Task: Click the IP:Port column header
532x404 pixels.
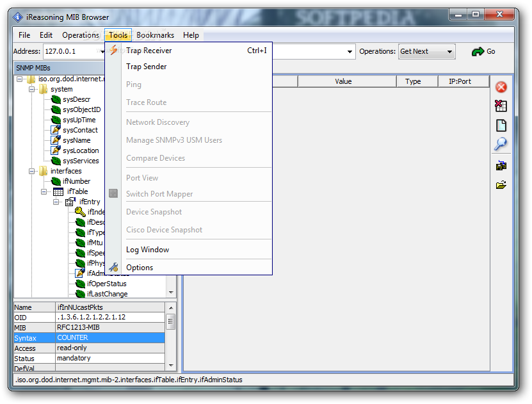Action: point(463,81)
